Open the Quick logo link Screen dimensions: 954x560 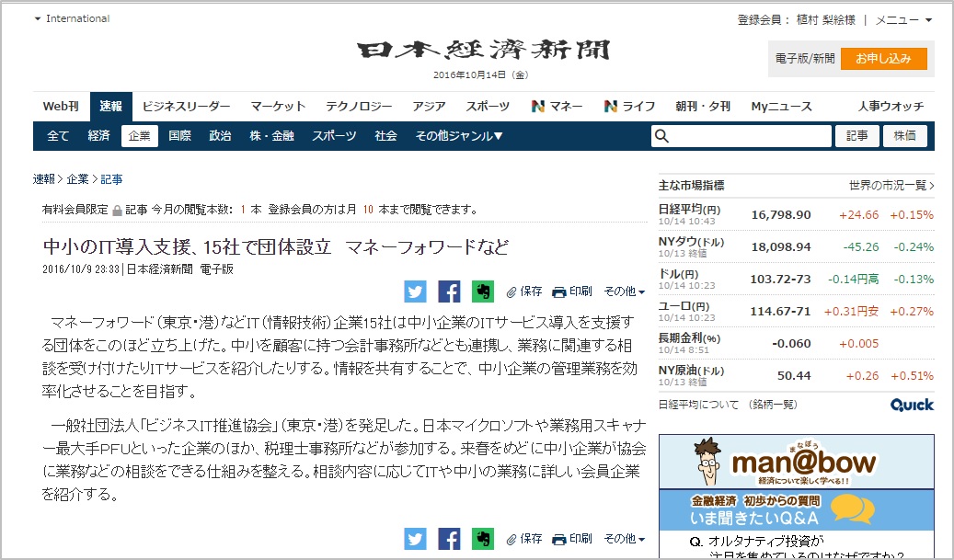coord(911,405)
